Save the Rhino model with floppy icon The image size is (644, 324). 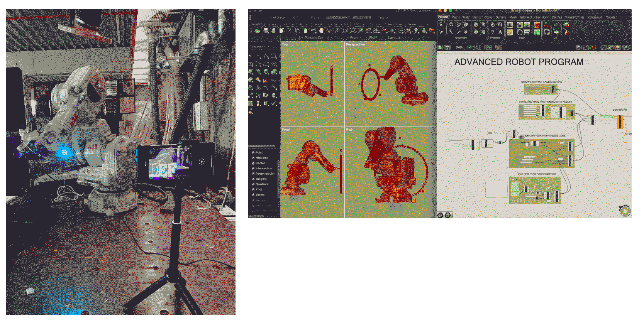[x=266, y=31]
